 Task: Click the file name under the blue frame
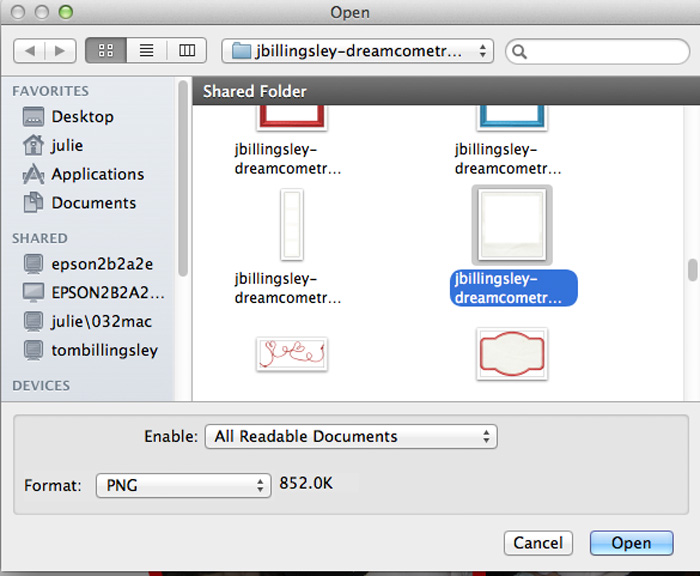[x=508, y=159]
